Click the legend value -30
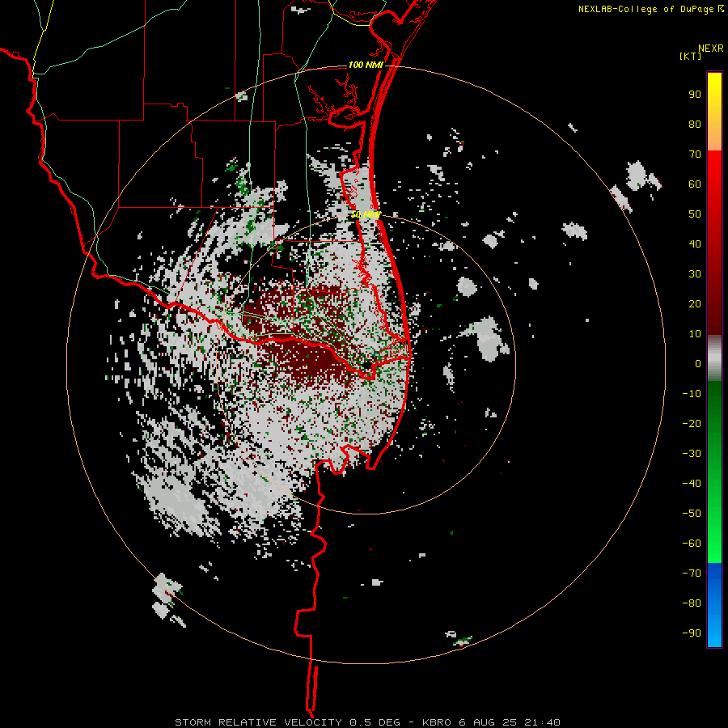 coord(692,454)
